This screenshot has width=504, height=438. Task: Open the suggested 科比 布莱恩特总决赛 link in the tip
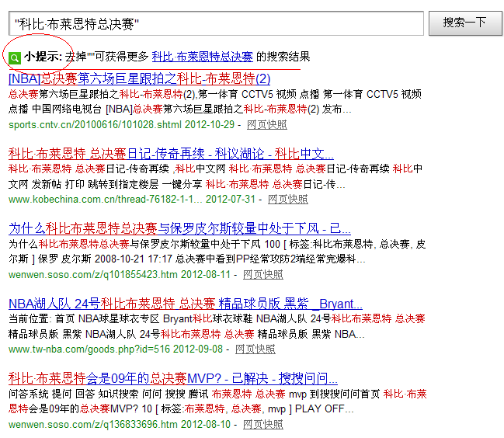tap(202, 57)
